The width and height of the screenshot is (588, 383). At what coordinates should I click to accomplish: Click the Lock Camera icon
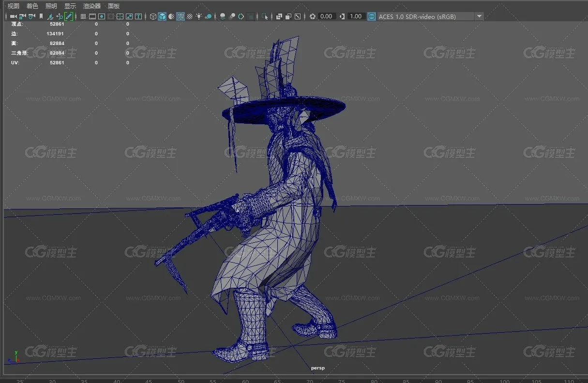(x=22, y=16)
